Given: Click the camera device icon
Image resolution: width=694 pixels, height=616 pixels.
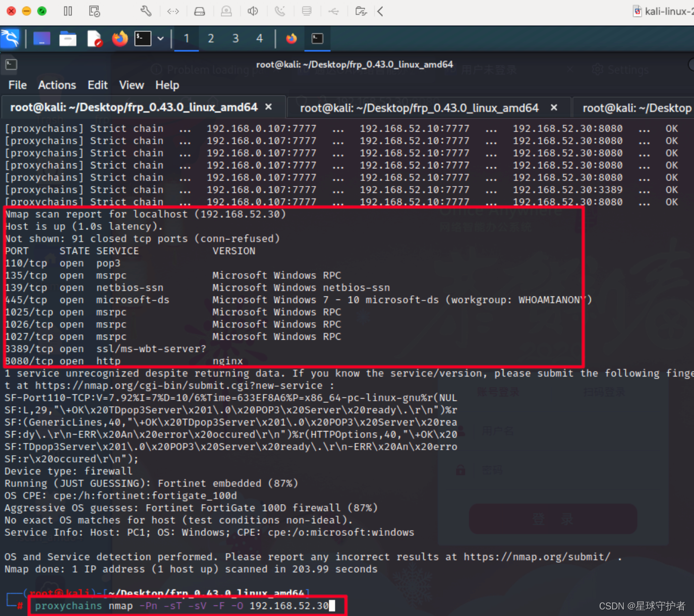Looking at the screenshot, I should tap(226, 11).
